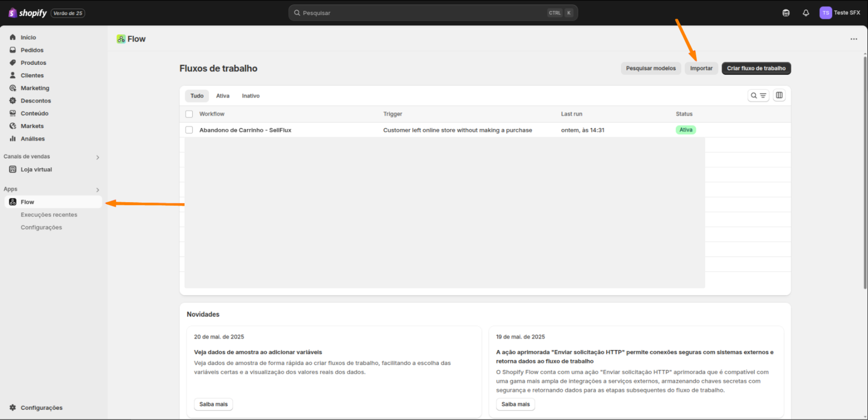Open the TS account avatar

coord(825,13)
